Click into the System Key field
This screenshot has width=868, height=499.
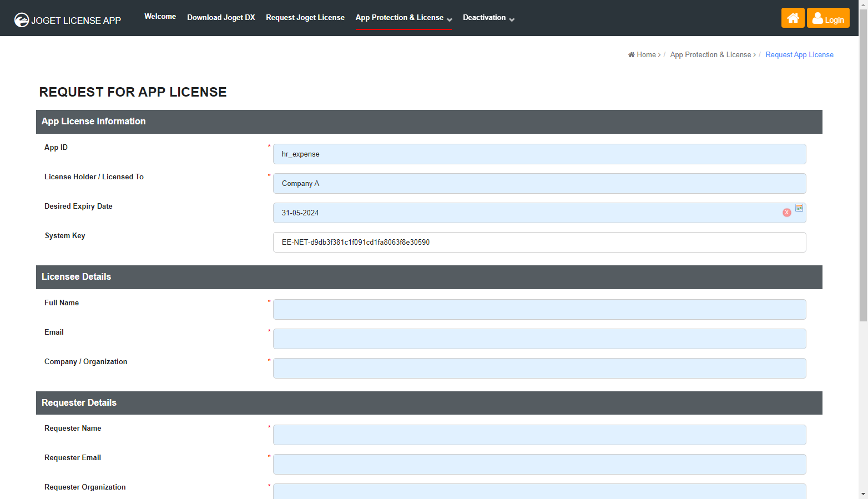point(539,243)
